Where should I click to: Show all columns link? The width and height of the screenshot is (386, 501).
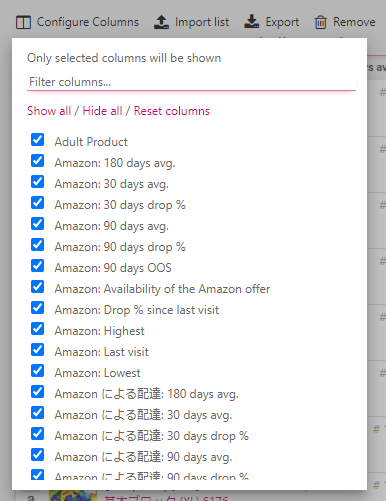pos(49,111)
